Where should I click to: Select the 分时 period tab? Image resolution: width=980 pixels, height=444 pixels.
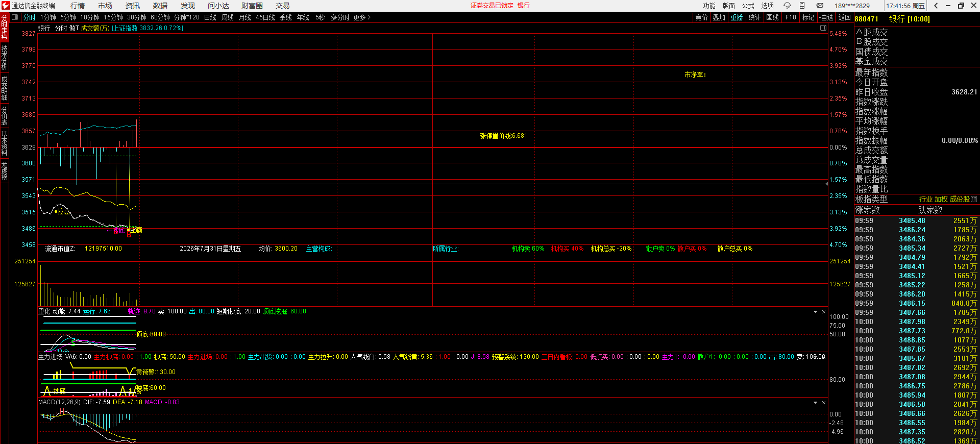click(x=30, y=17)
